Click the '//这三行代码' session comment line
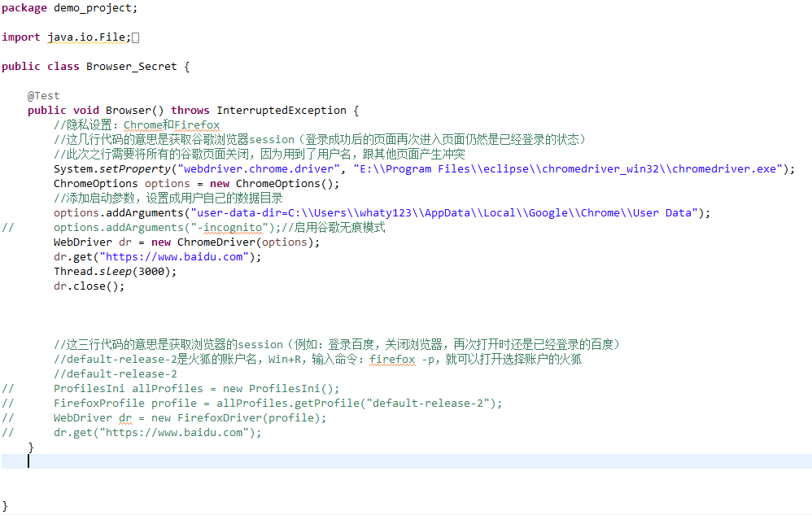This screenshot has width=812, height=515. tap(337, 345)
